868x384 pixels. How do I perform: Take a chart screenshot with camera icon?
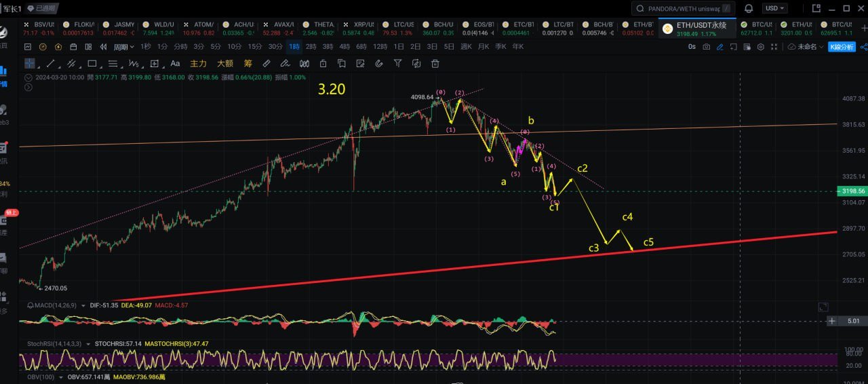click(x=707, y=47)
